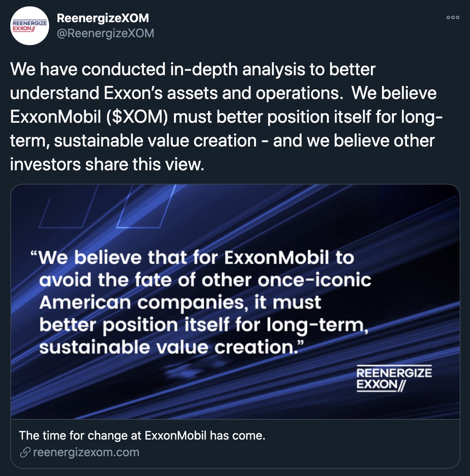Click the ReenergizeXOM display name

pos(103,18)
